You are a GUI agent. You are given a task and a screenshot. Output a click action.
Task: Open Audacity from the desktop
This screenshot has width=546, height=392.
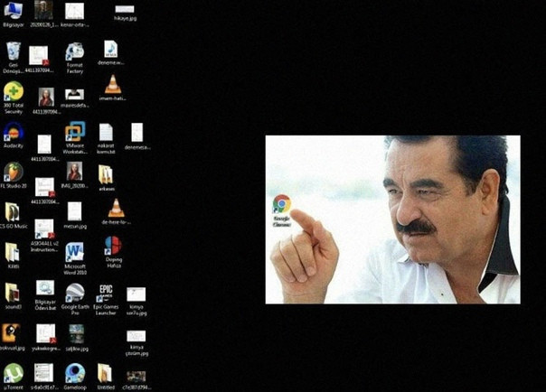click(x=14, y=133)
